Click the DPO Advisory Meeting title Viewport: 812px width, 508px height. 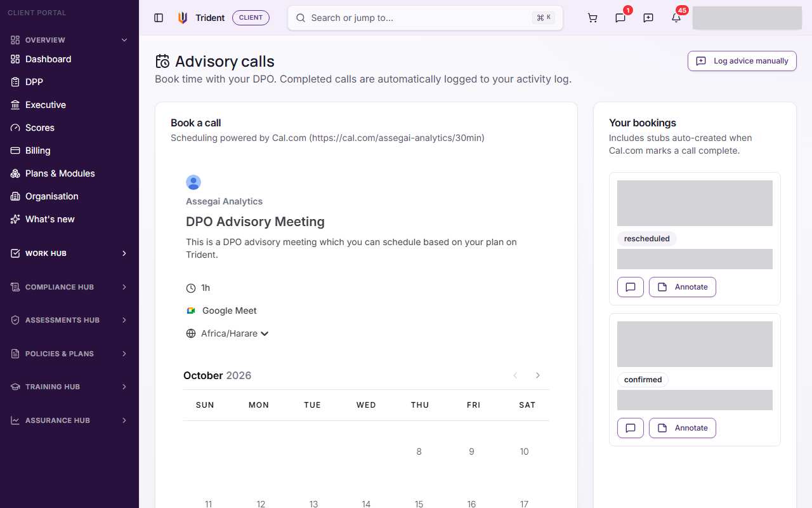[255, 222]
